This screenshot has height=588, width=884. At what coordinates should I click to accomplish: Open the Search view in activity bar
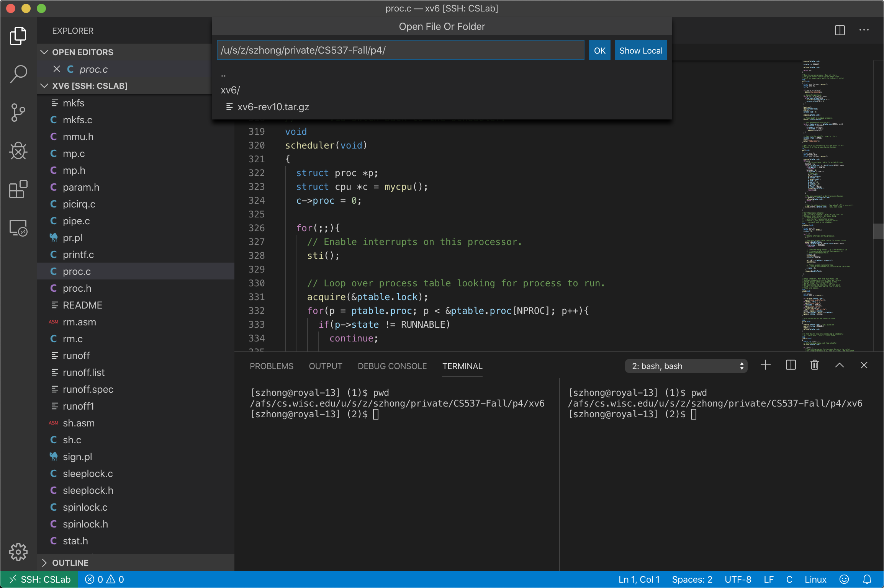point(18,74)
